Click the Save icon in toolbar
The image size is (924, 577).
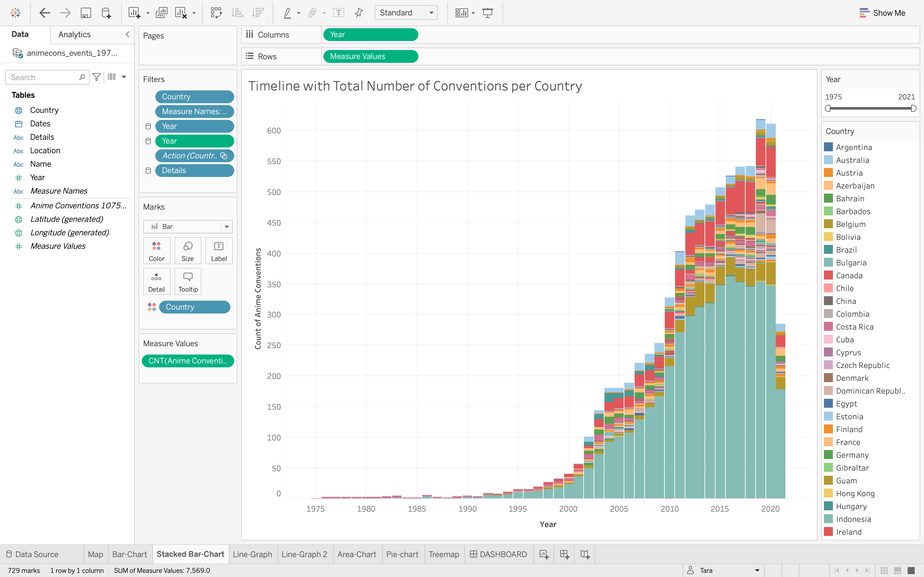[x=86, y=13]
